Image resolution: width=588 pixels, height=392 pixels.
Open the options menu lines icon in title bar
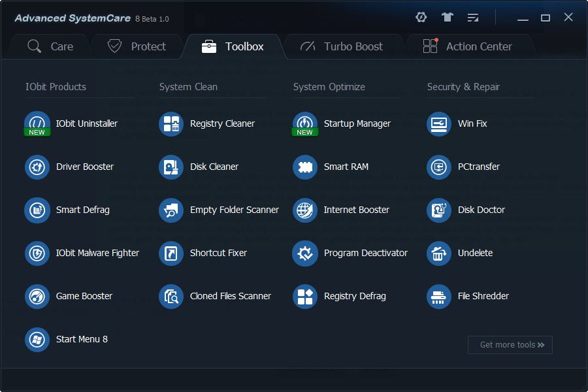click(472, 17)
